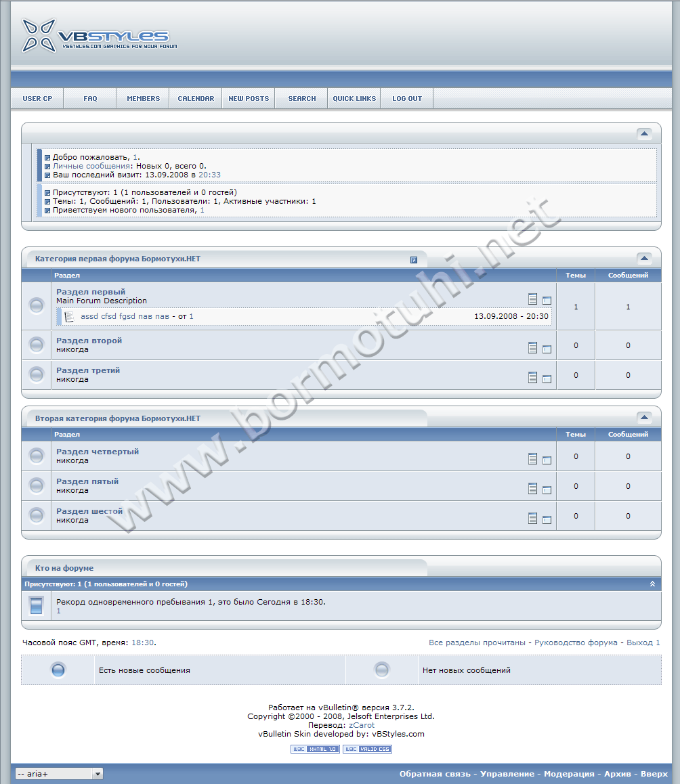This screenshot has height=784, width=680.
Task: Open category 'Категория первая форума Бормотухи.НЕТ'
Action: point(118,259)
